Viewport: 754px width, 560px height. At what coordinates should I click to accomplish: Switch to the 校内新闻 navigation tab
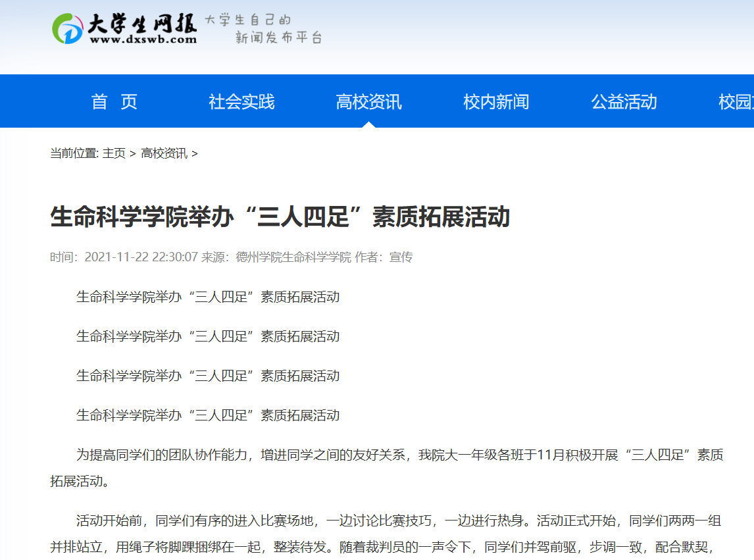tap(496, 102)
